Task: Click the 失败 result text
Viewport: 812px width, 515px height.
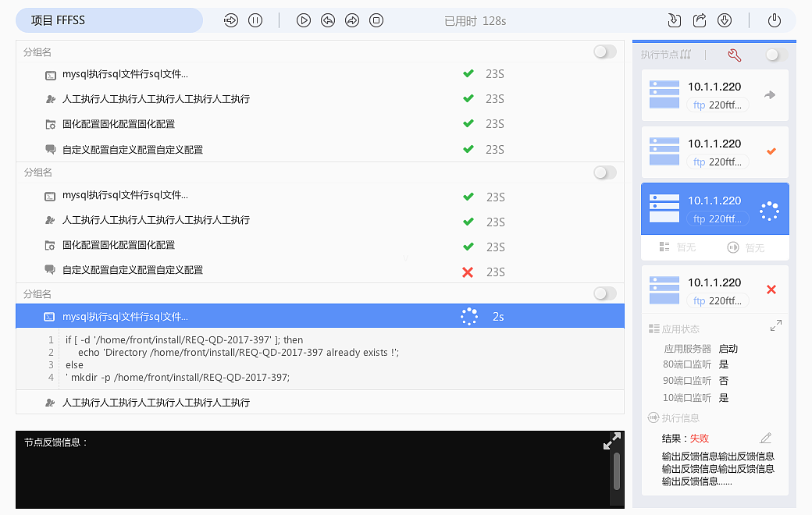Action: [x=699, y=439]
